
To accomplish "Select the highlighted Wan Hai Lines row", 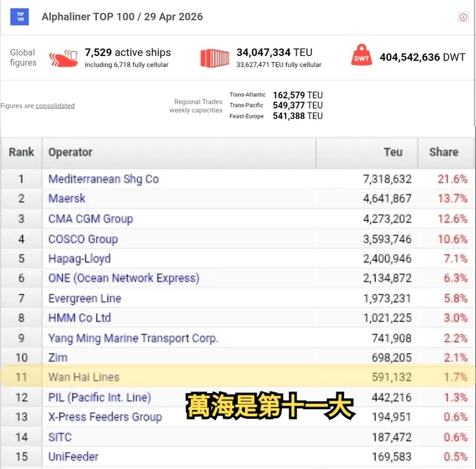I will pos(238,377).
